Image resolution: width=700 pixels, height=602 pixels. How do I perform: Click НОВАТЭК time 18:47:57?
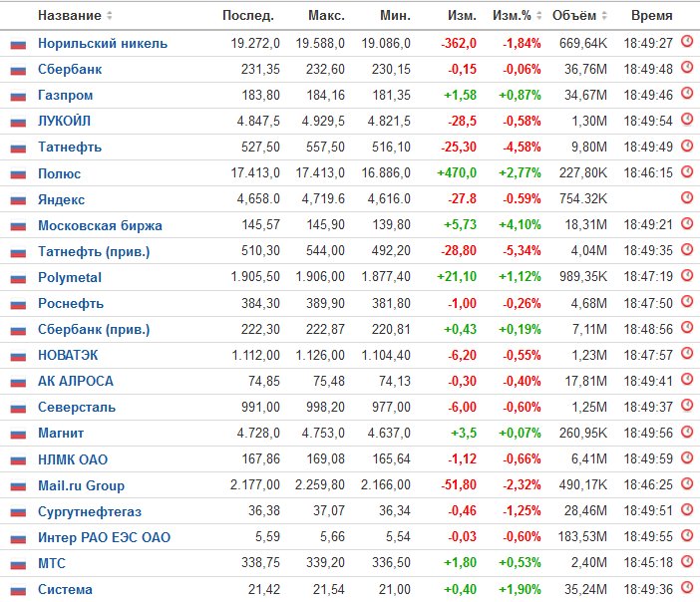pos(648,355)
